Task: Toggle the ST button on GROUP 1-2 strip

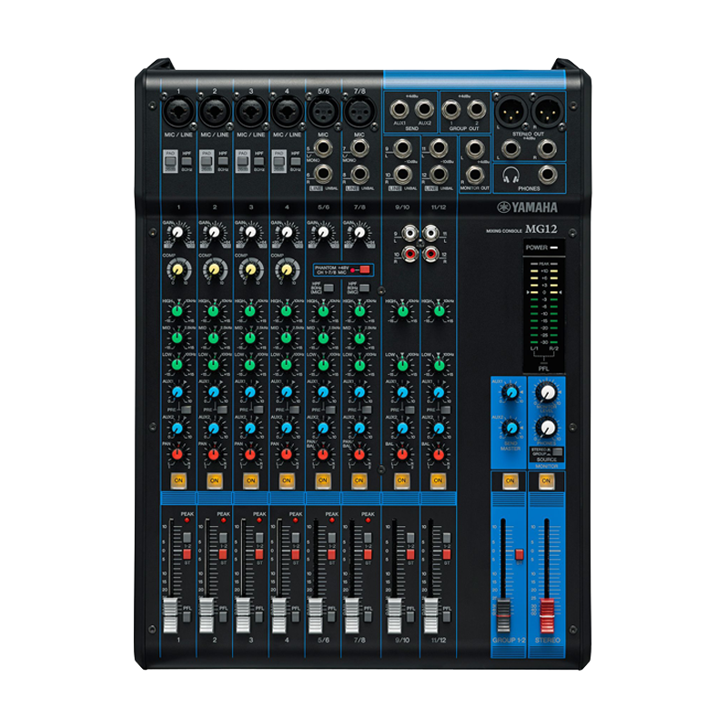Action: click(x=519, y=554)
